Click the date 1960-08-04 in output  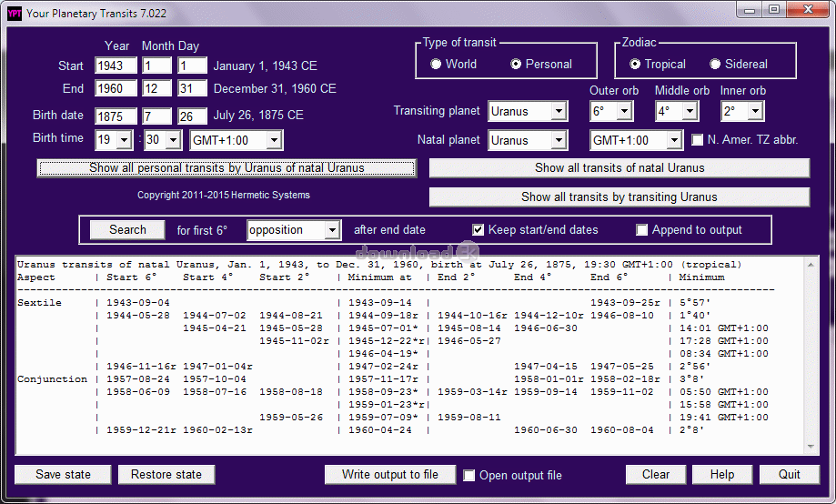(x=621, y=430)
